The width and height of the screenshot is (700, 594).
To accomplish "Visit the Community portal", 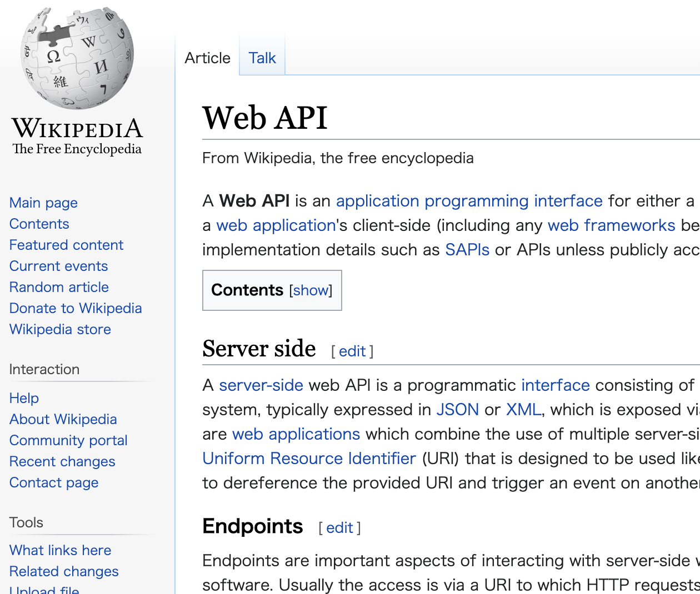I will (68, 440).
